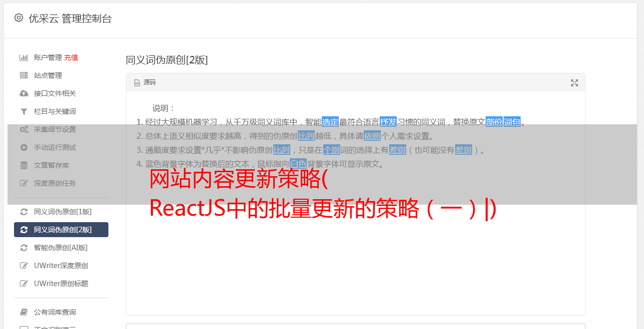Click the refresh icon for 智能伪原创[AI版]
Viewport: 644px width, 329px height.
tap(23, 248)
